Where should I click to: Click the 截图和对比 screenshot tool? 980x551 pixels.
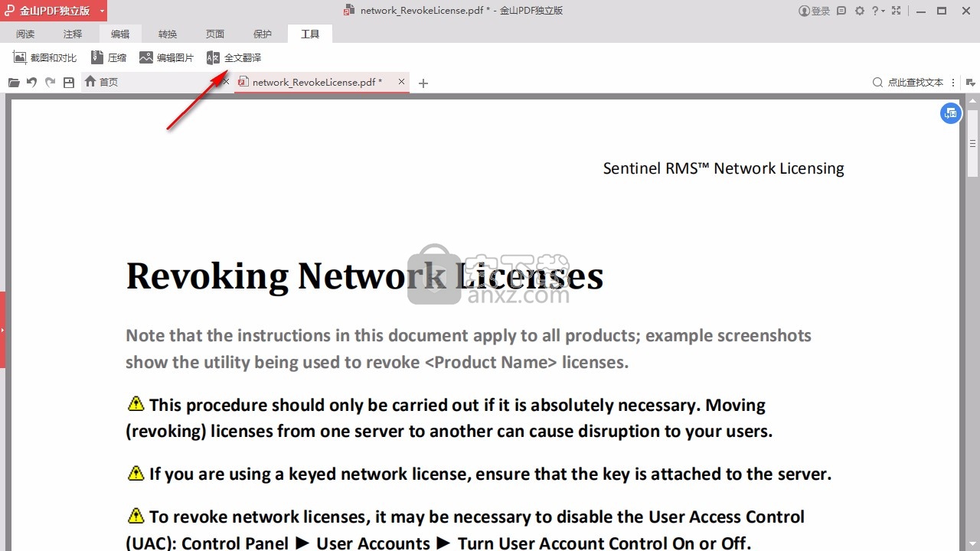45,58
